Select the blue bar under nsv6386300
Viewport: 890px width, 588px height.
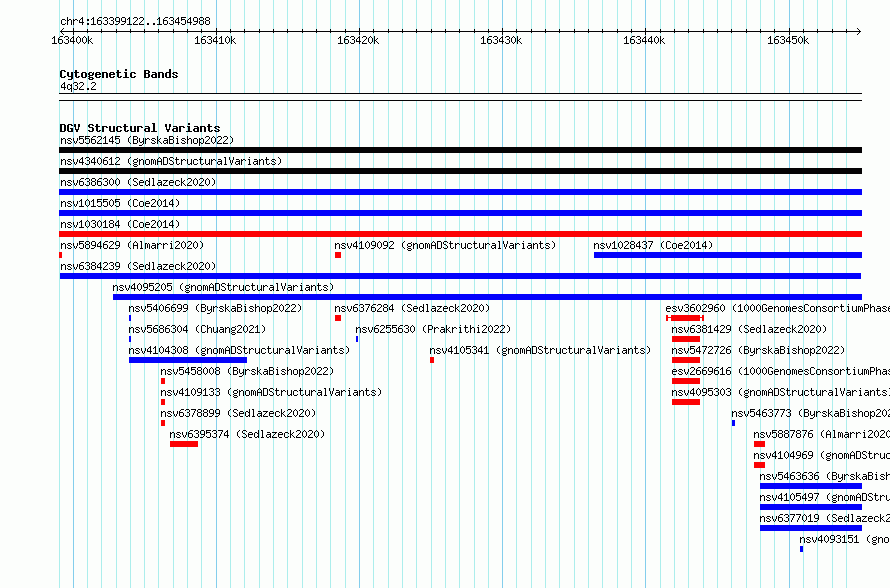point(460,192)
